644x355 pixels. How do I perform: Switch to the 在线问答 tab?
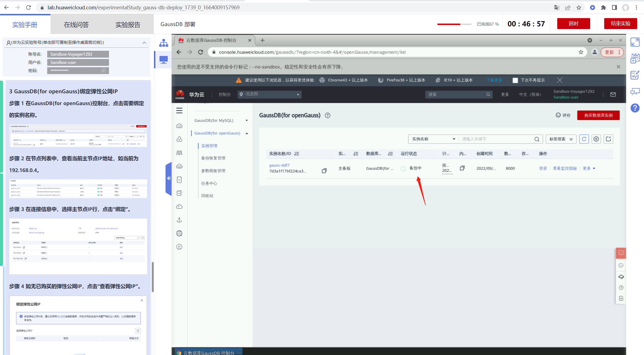pyautogui.click(x=76, y=25)
